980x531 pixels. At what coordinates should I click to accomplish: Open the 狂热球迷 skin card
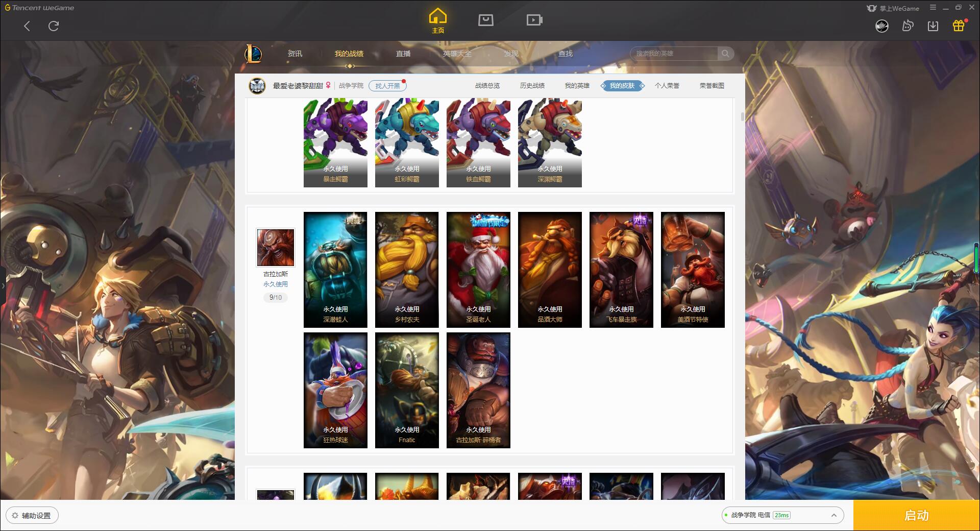[335, 390]
